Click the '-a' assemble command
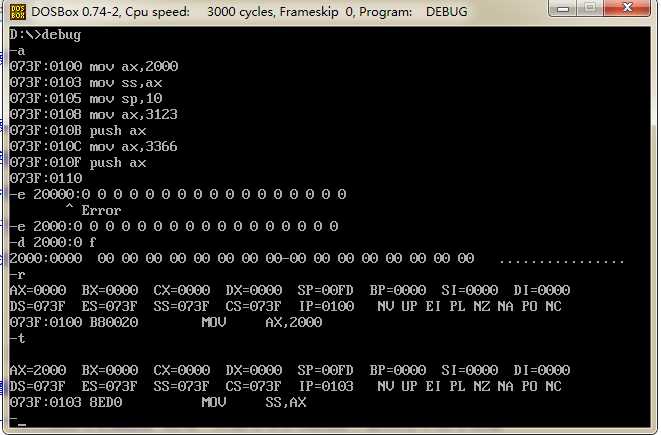Viewport: 661px width, 435px height. 17,51
